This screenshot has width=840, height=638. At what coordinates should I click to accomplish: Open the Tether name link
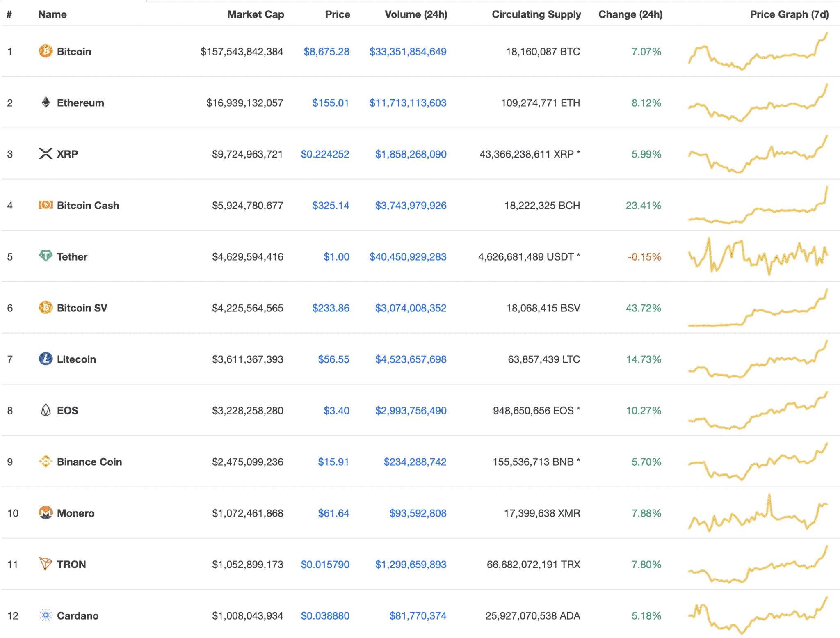click(72, 256)
